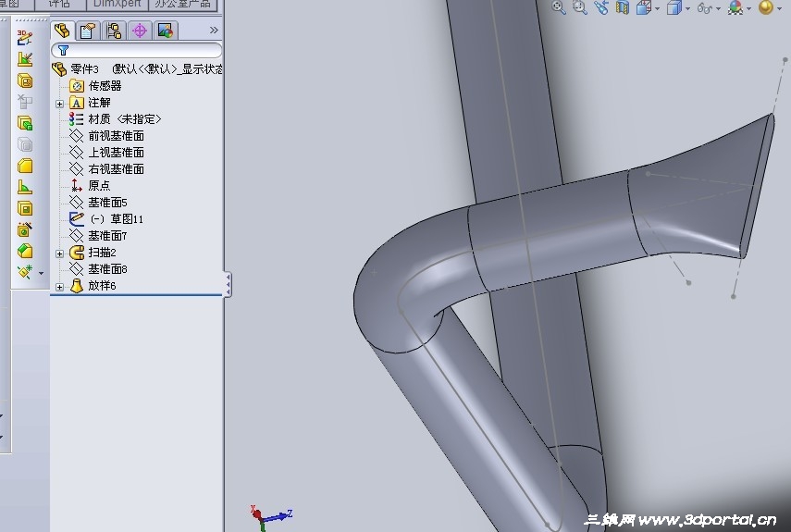The height and width of the screenshot is (532, 791).
Task: Open the 评估 evaluate ribbon tab
Action: coord(59,4)
